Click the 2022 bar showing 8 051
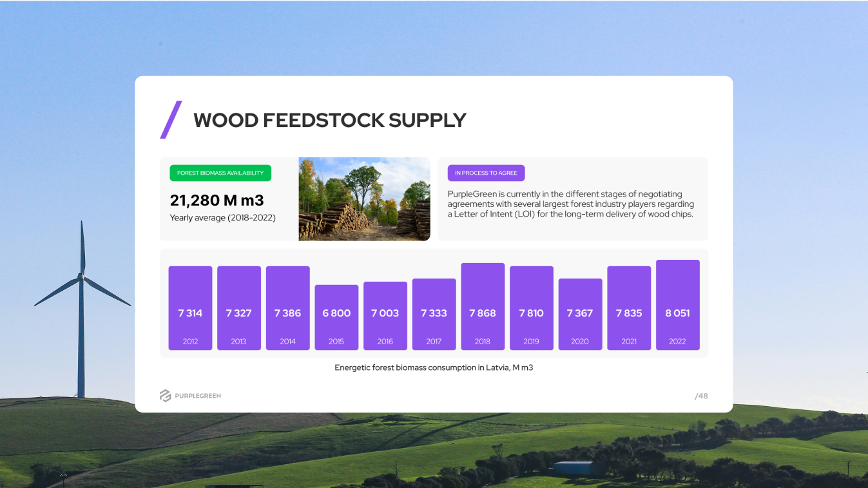 click(678, 305)
